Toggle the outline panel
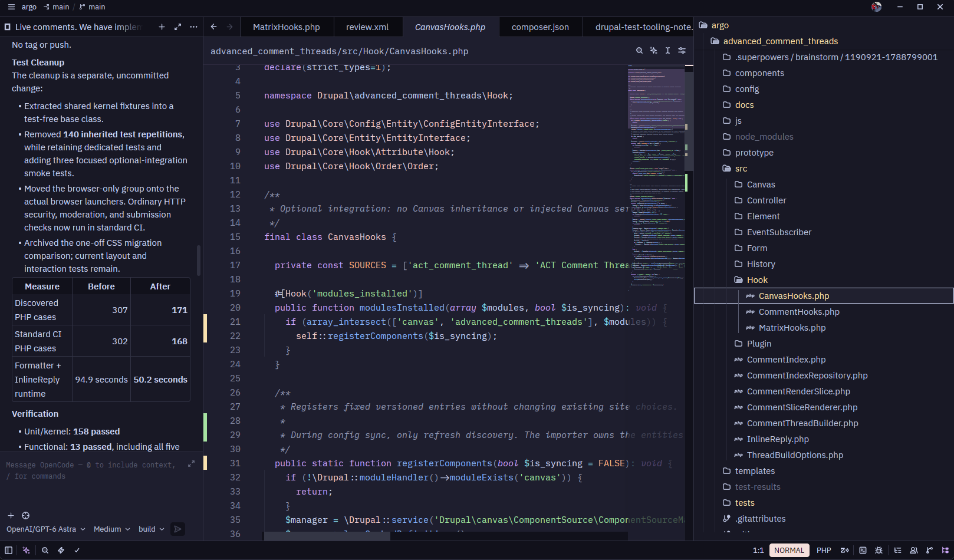The image size is (954, 560). (897, 551)
